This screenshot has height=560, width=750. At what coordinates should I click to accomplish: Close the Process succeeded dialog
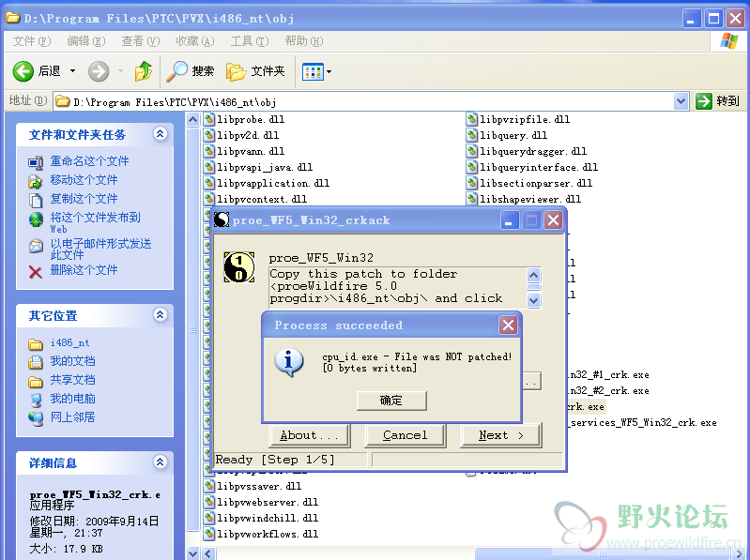point(508,325)
